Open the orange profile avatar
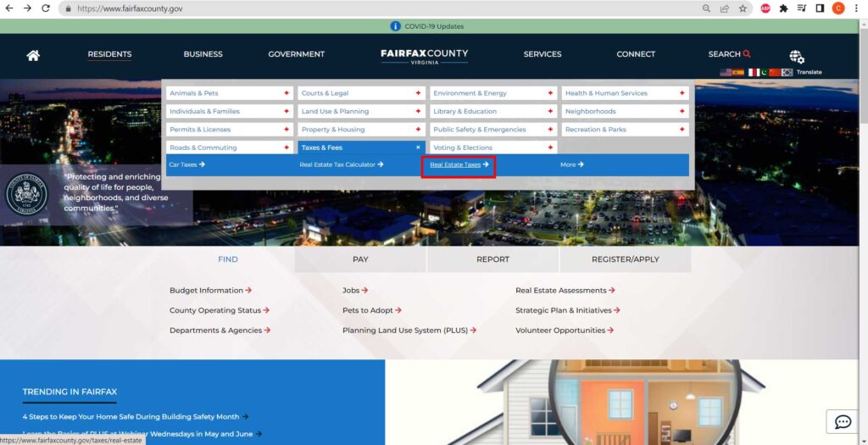 (x=838, y=8)
